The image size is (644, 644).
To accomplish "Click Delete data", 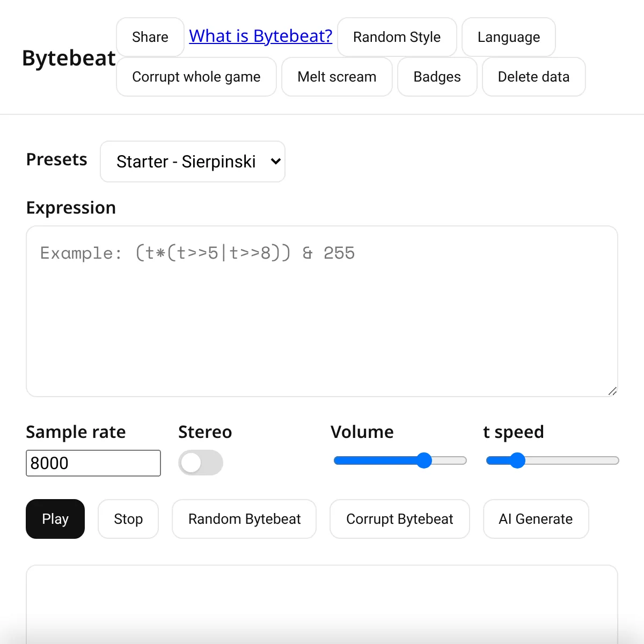I will (533, 77).
